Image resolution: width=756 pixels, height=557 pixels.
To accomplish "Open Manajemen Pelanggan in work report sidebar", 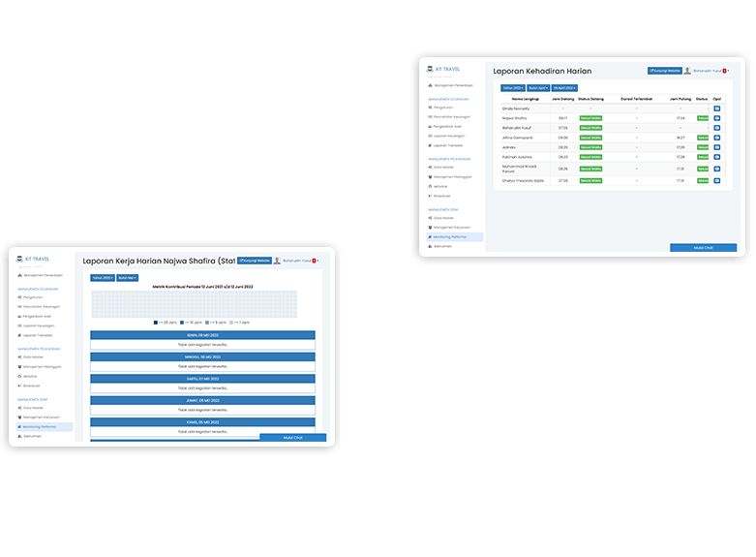I will (43, 366).
